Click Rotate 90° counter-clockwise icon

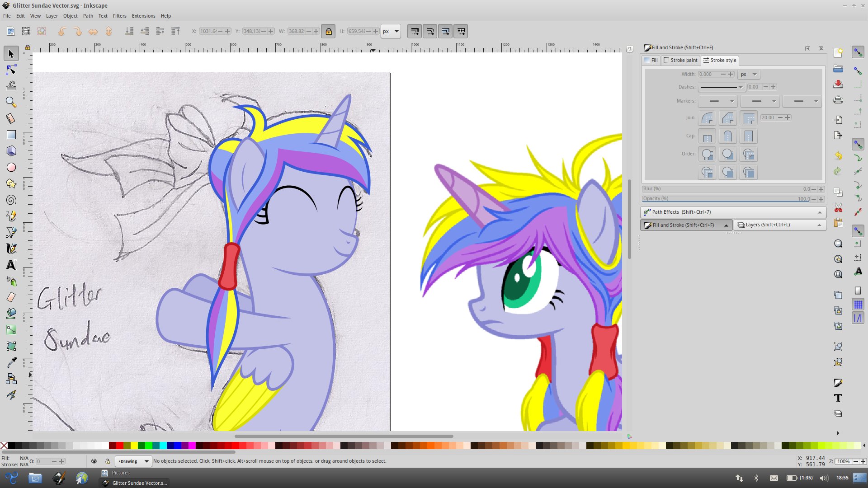[x=62, y=31]
